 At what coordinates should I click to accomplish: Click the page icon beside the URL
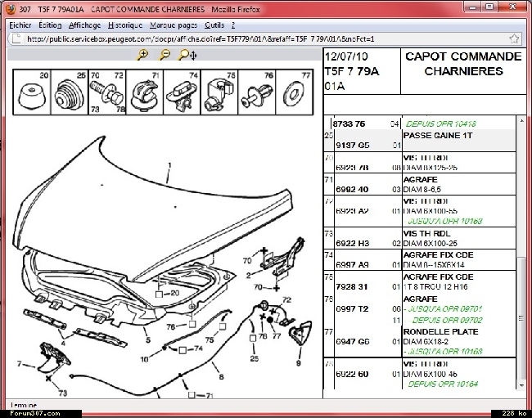[x=16, y=38]
